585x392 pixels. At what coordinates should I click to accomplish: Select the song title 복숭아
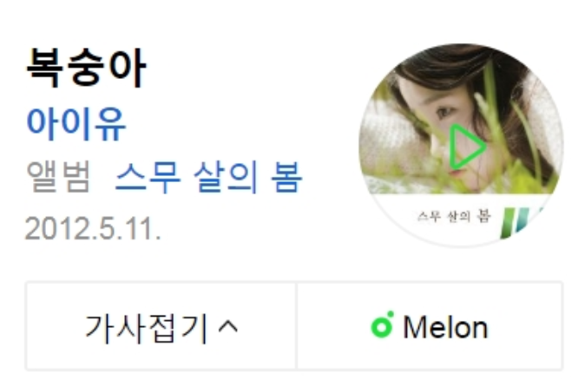[86, 68]
